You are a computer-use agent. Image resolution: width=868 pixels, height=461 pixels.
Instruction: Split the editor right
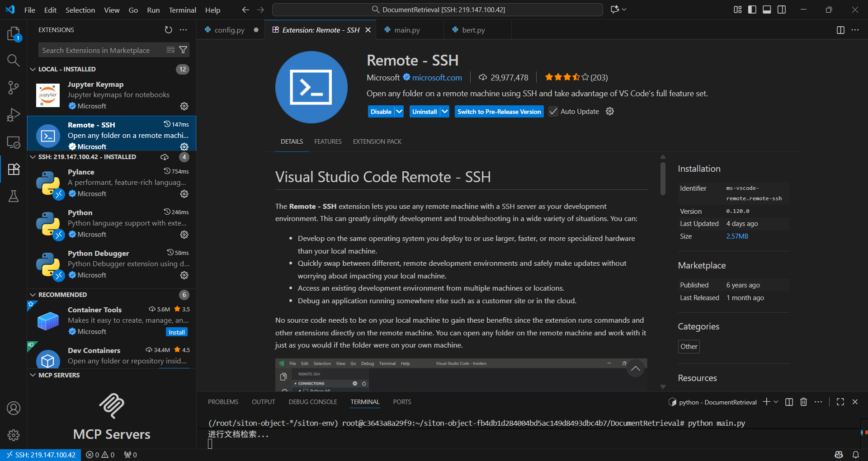point(840,30)
